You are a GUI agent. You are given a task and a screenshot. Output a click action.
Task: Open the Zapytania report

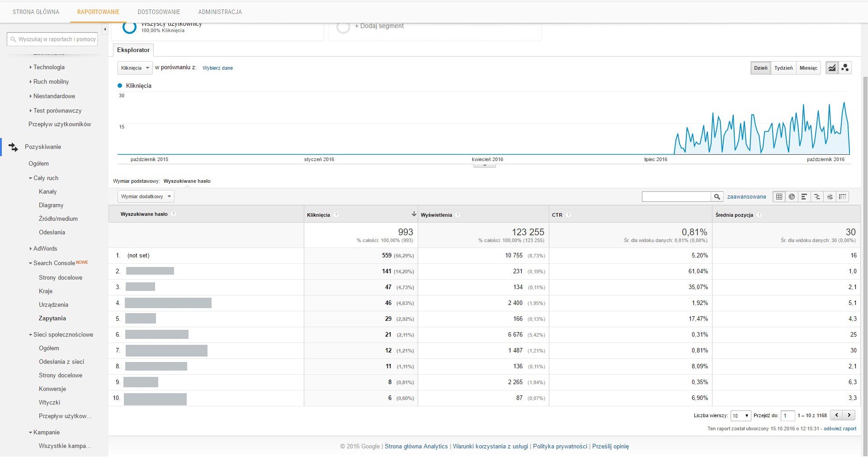tap(52, 318)
